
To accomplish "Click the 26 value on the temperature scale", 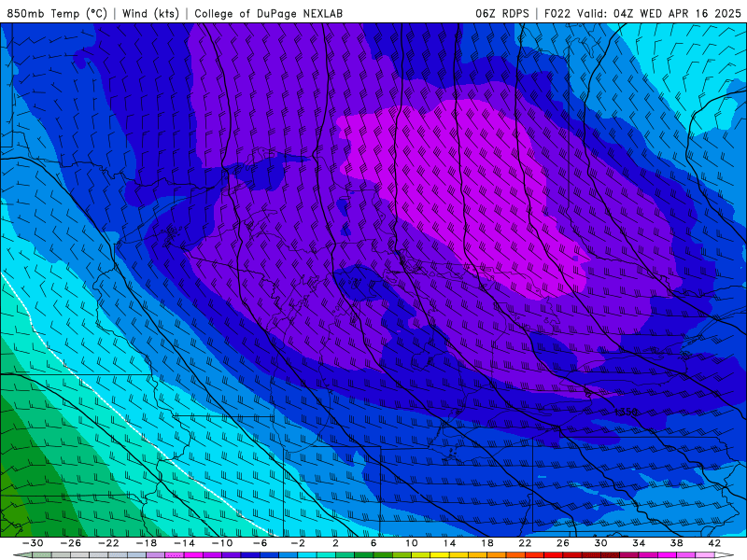I will point(563,543).
